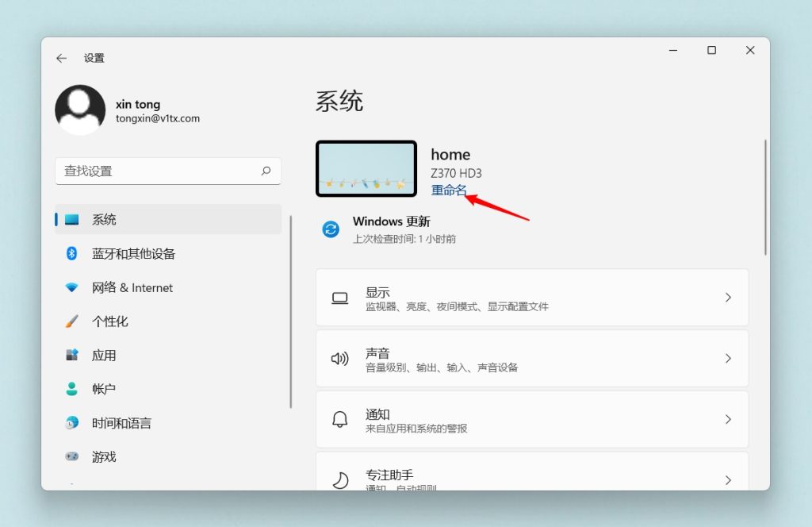Click the Apps icon in sidebar
The width and height of the screenshot is (812, 527).
tap(72, 355)
